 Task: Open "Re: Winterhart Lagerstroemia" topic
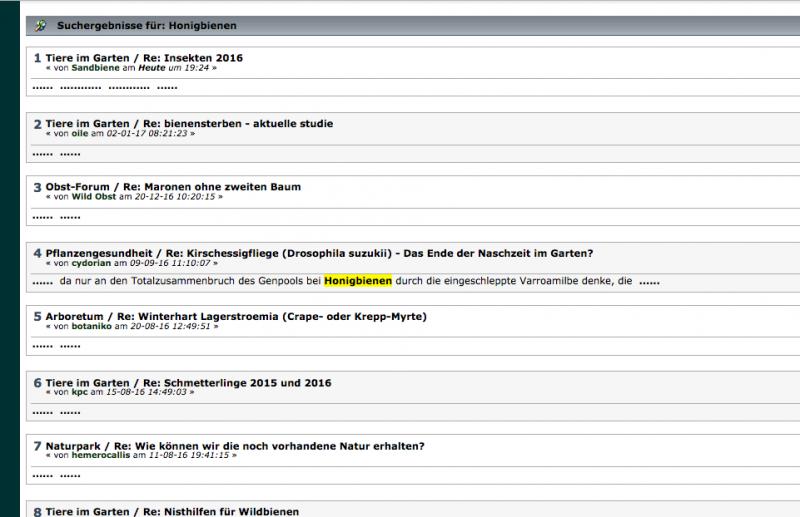click(272, 317)
